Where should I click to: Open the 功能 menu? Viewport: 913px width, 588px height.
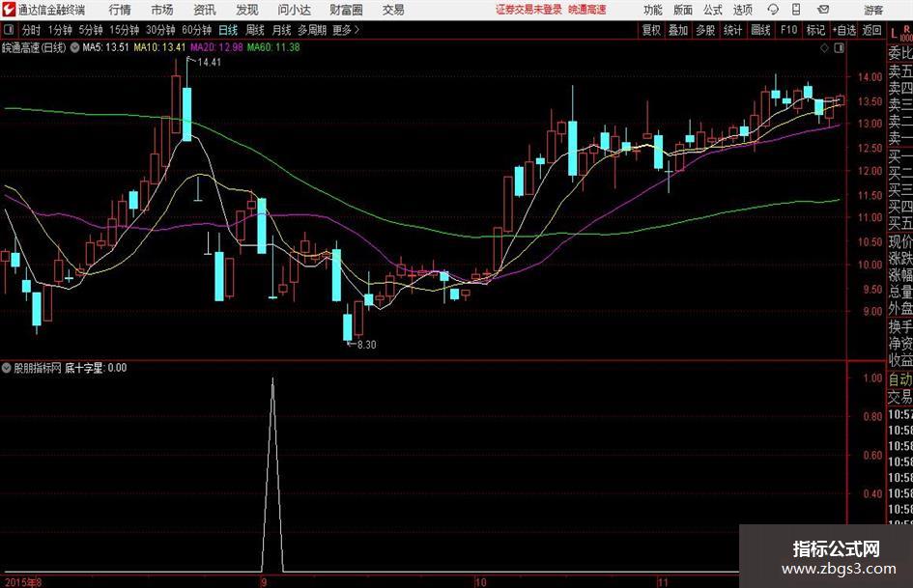652,10
